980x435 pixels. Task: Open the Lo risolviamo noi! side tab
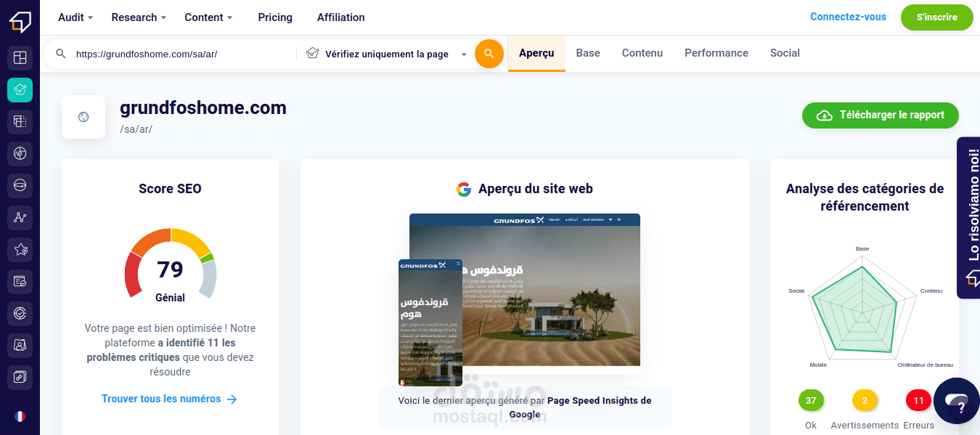coord(968,218)
